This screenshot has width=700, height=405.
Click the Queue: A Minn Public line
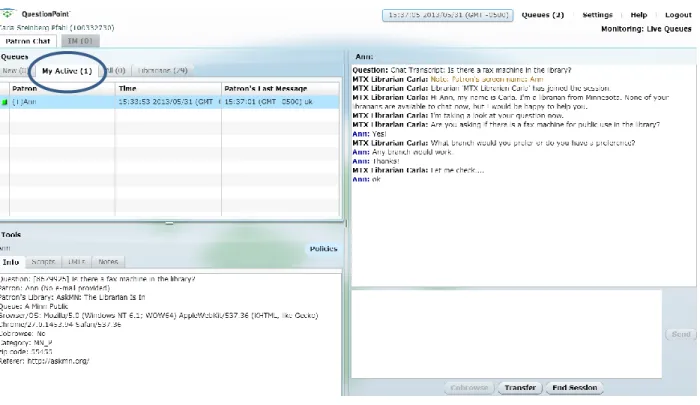click(34, 307)
